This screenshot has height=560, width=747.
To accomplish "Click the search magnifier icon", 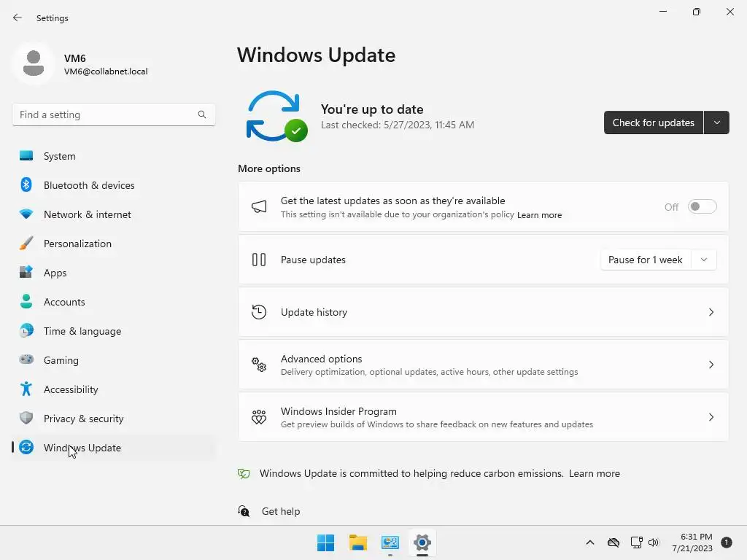I will click(x=202, y=114).
